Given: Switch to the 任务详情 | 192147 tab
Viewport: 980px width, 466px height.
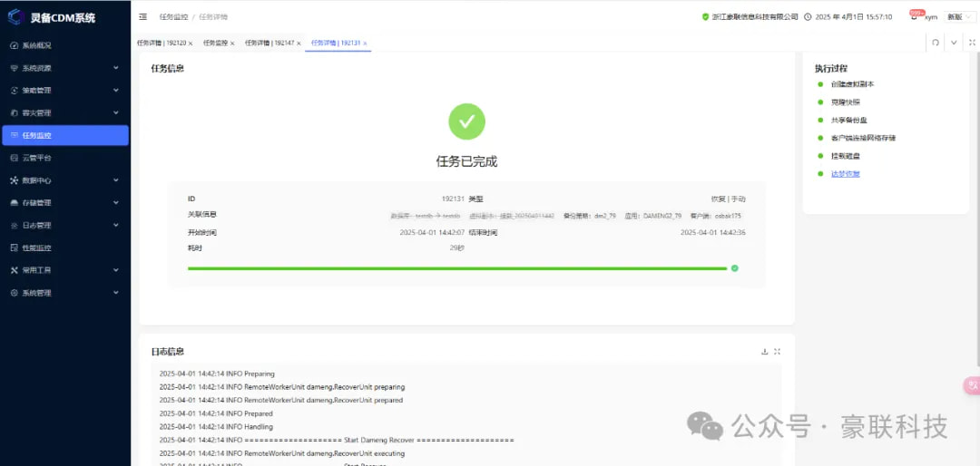Looking at the screenshot, I should [x=269, y=43].
